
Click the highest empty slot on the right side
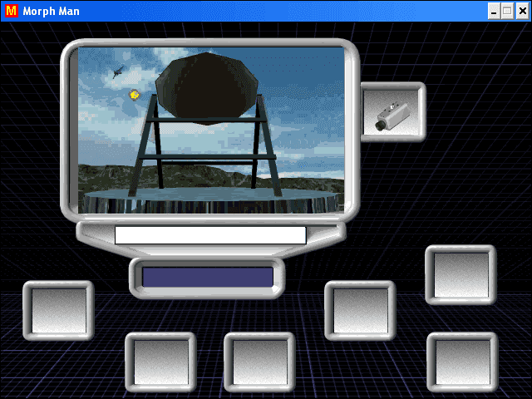pos(461,275)
